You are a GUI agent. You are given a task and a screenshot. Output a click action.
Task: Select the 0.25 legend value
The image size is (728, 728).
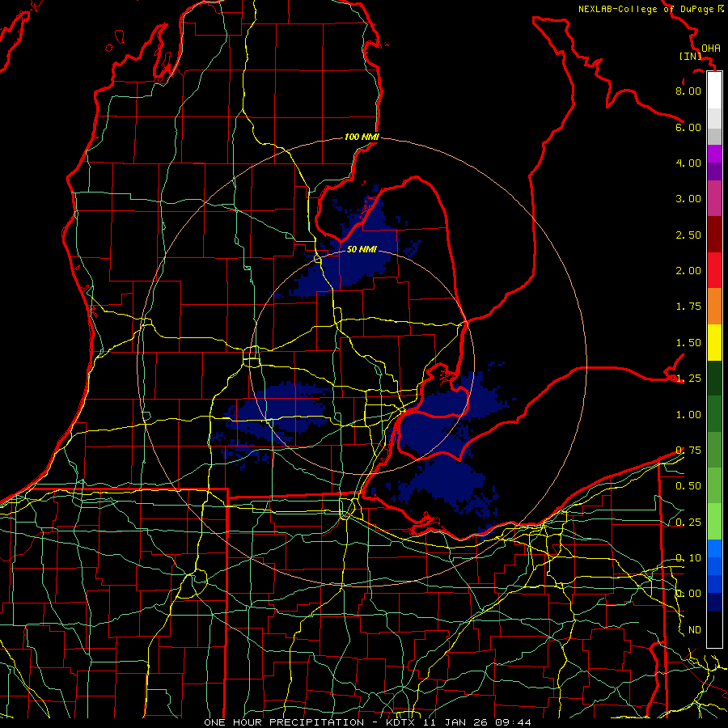coord(688,523)
